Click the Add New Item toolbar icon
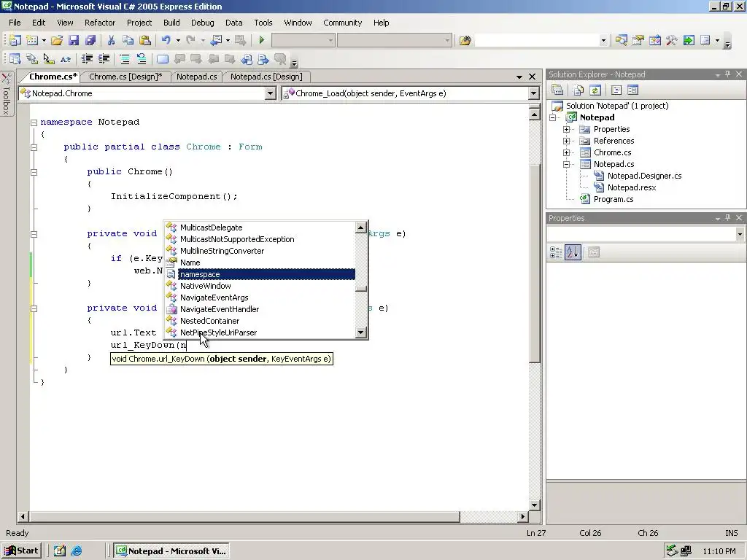Viewport: 747px width, 560px height. [x=32, y=41]
